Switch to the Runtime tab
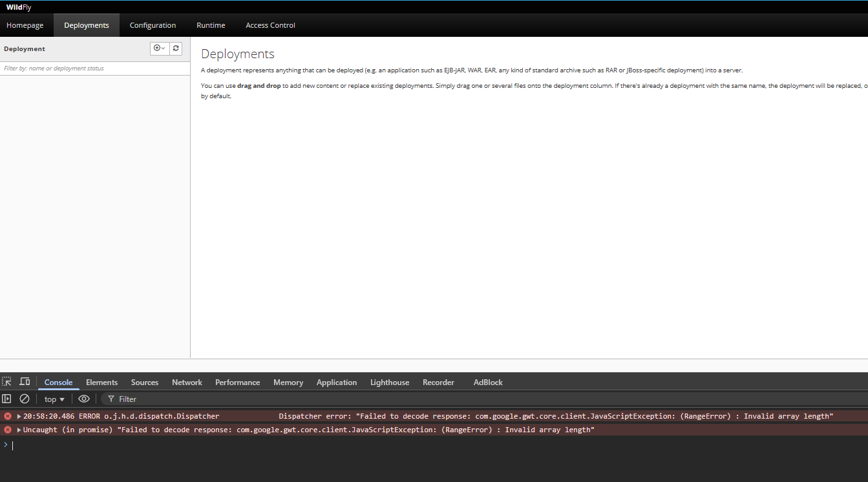Viewport: 868px width, 482px height. tap(211, 25)
